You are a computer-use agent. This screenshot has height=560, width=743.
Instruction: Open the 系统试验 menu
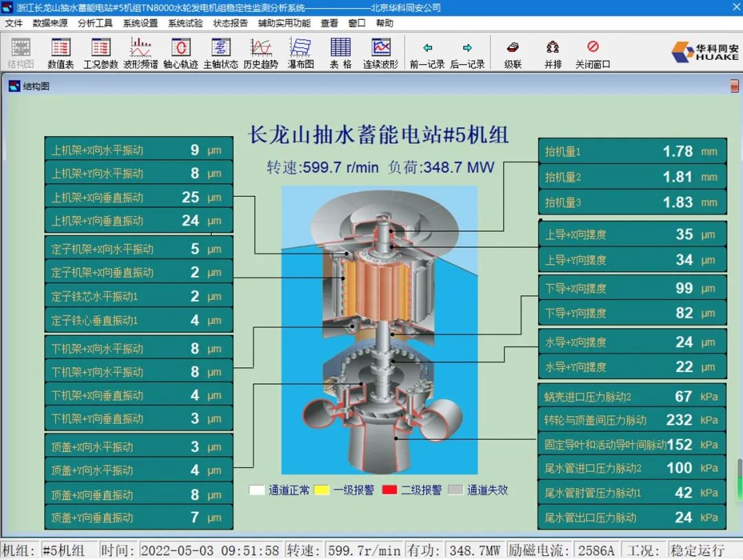pyautogui.click(x=185, y=23)
